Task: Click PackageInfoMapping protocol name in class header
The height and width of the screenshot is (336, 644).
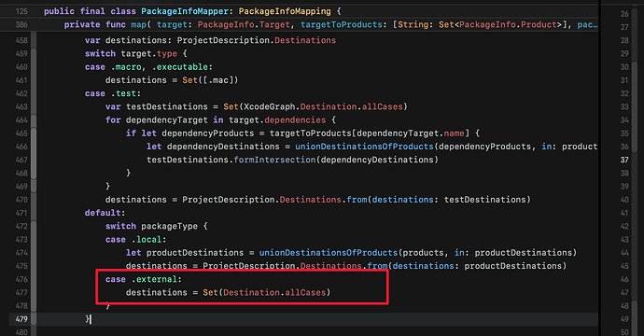Action: tap(285, 11)
